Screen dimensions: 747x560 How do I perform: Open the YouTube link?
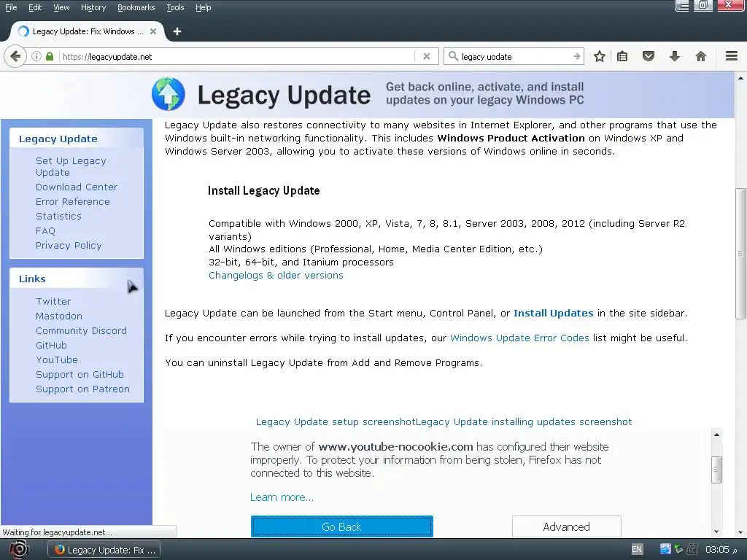(57, 360)
